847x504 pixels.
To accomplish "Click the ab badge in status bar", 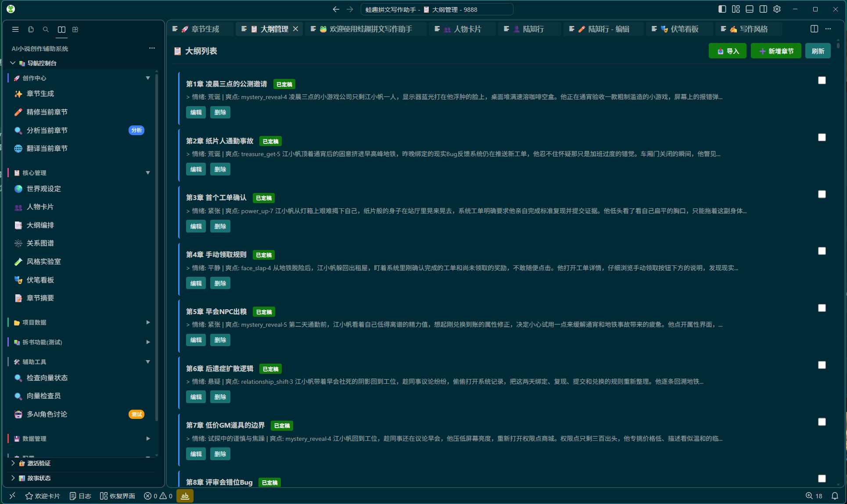I will pos(185,496).
